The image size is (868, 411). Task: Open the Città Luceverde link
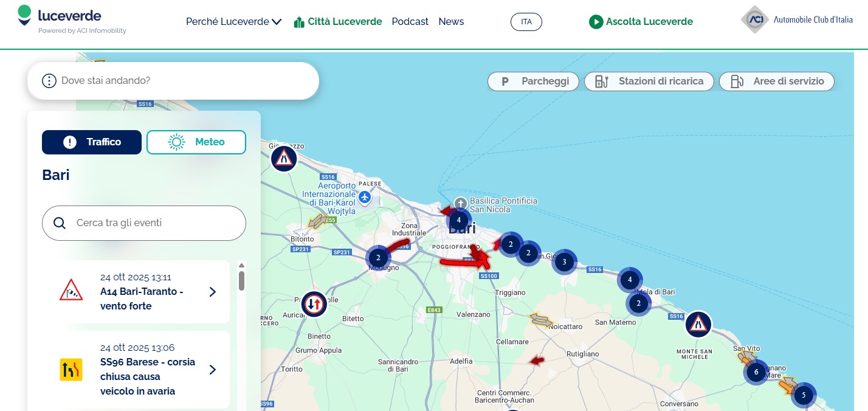point(337,22)
